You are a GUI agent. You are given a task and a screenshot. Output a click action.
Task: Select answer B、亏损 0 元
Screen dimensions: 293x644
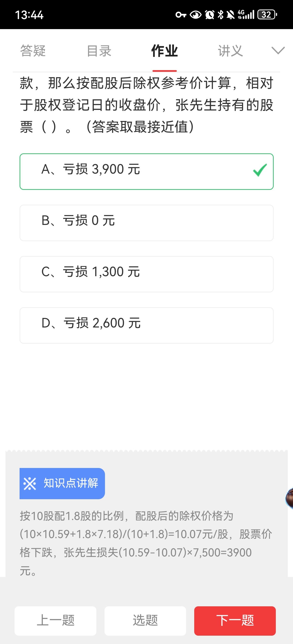click(x=146, y=223)
